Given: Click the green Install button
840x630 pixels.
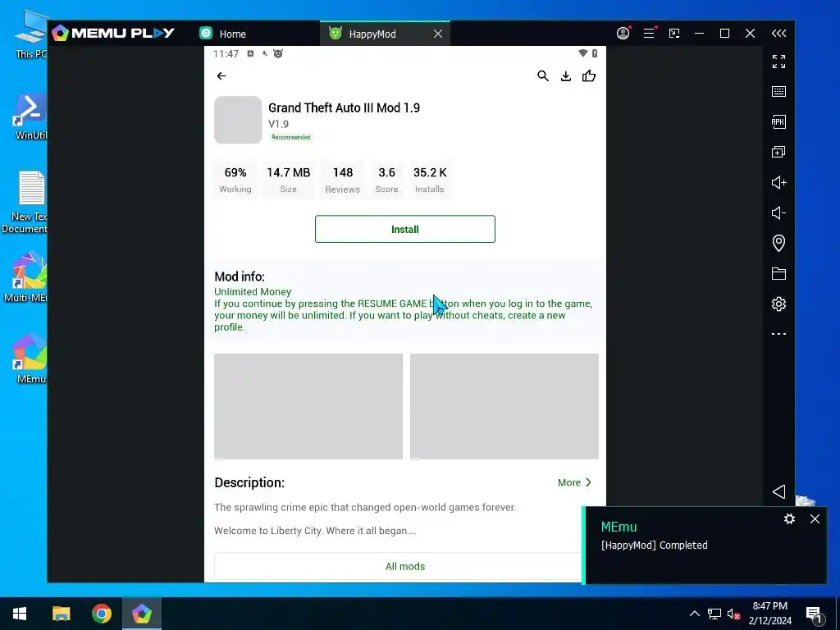Looking at the screenshot, I should [x=405, y=230].
